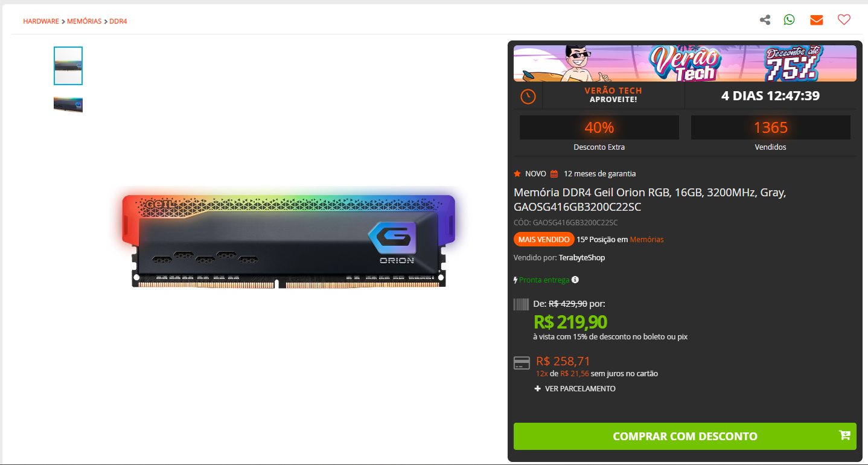868x465 pixels.
Task: Click the share icon
Action: click(765, 20)
